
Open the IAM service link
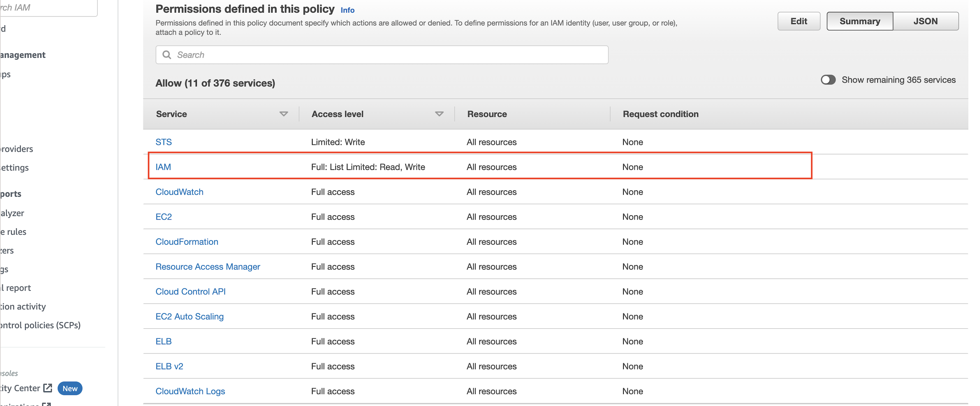(163, 167)
